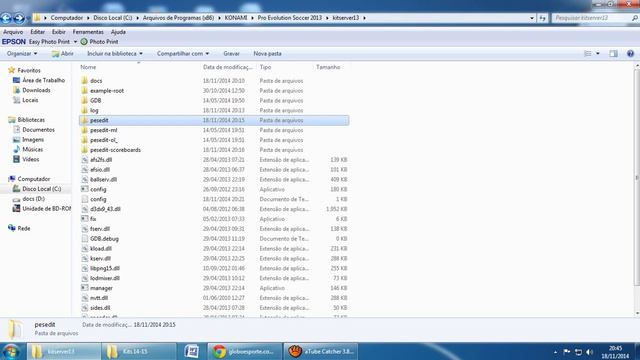Screen dimensions: 640x360
Task: Open the Imagens library
Action: [x=33, y=140]
